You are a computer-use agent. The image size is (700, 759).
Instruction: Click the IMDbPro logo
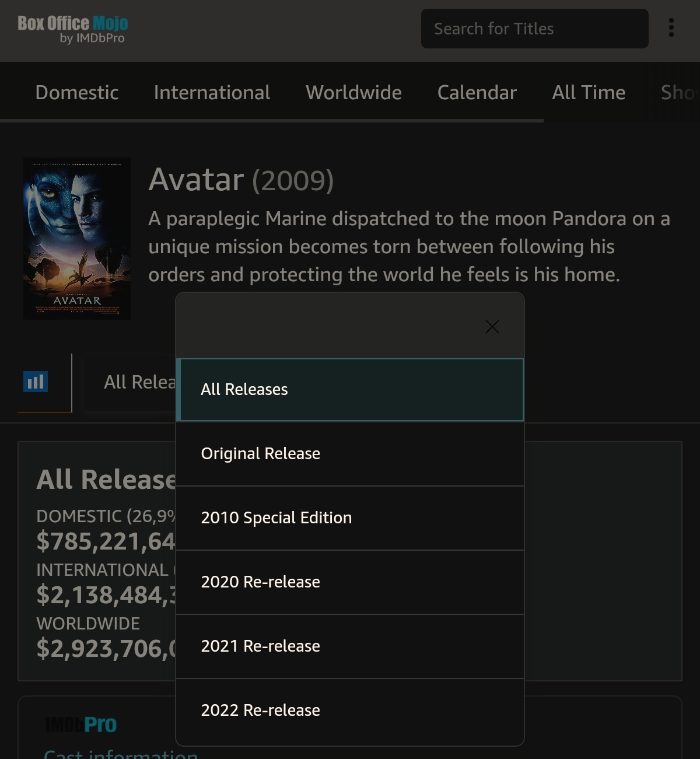coord(81,724)
